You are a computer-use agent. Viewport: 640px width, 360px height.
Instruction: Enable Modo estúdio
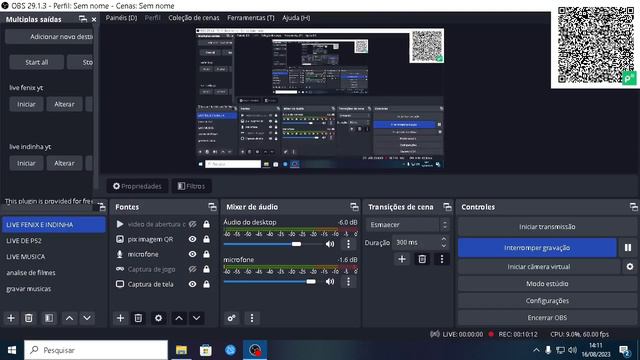tap(547, 284)
